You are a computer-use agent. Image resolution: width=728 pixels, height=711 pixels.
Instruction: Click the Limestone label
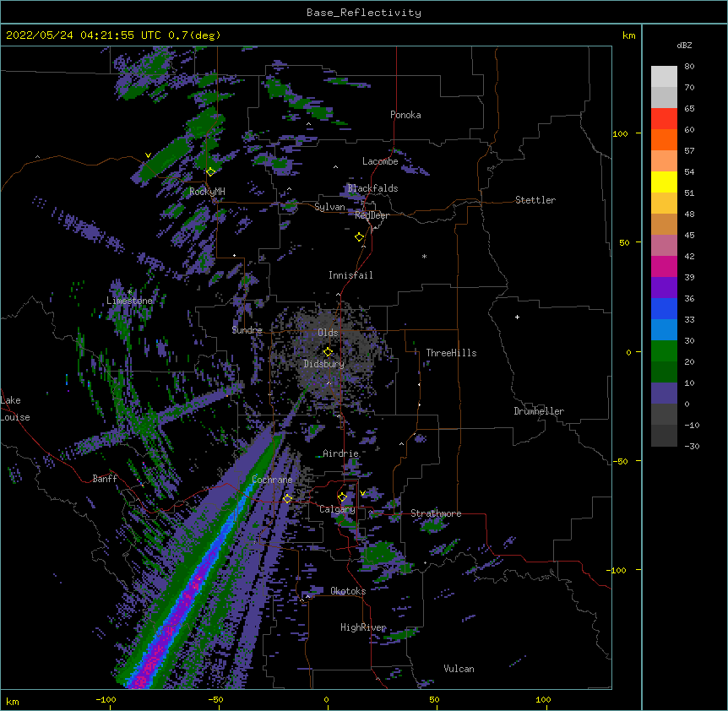click(x=129, y=301)
